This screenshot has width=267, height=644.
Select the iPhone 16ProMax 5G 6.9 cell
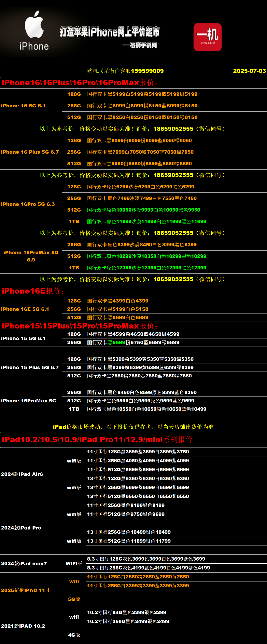click(x=31, y=256)
